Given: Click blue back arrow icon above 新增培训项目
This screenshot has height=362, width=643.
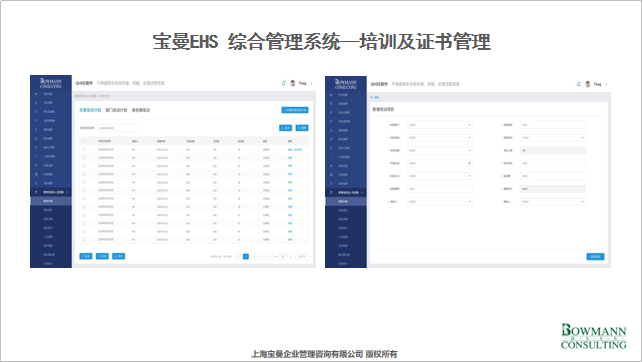Looking at the screenshot, I should point(372,98).
